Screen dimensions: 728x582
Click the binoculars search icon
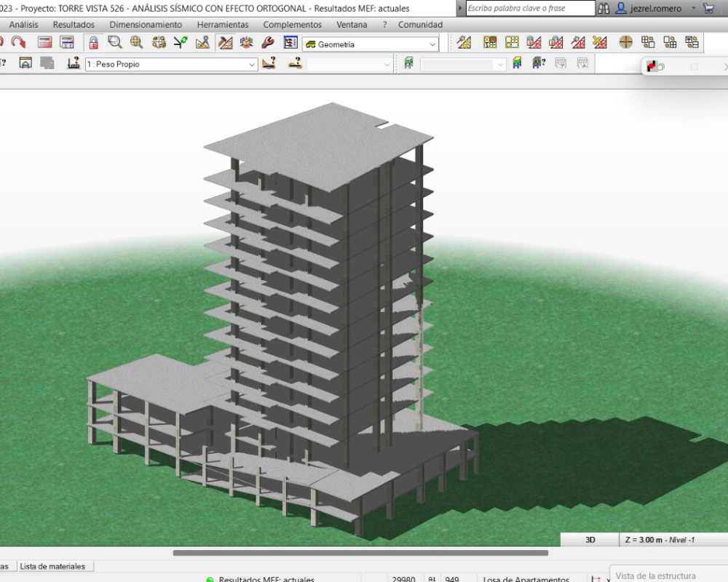tap(604, 9)
